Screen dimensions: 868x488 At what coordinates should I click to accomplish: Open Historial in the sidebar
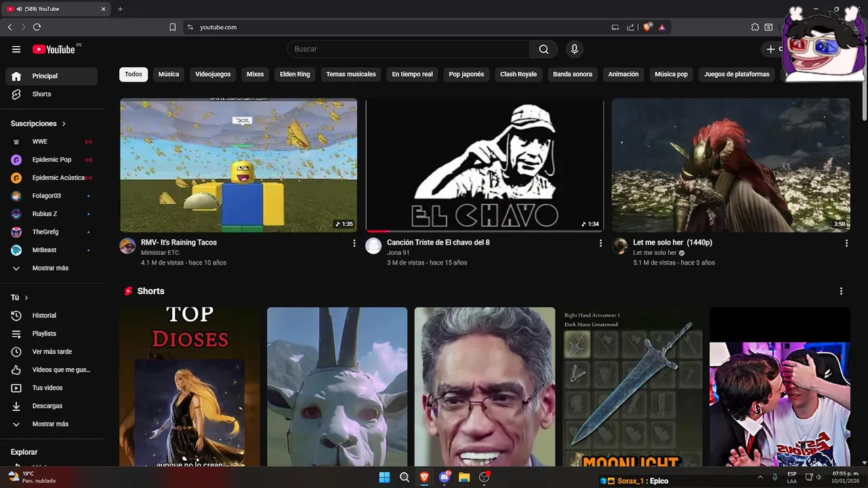(51, 315)
